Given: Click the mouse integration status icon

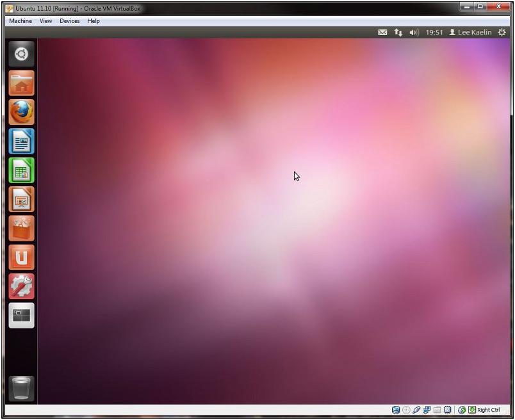Looking at the screenshot, I should click(462, 410).
